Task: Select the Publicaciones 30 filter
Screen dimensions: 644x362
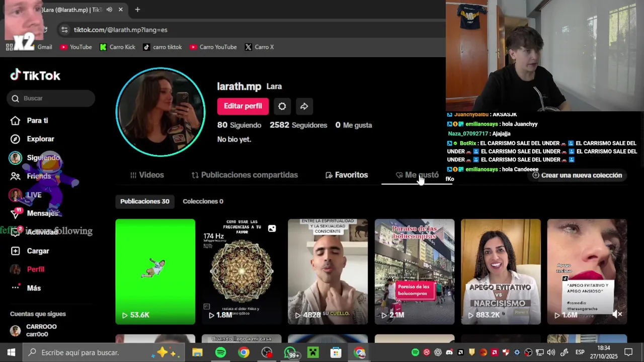Action: (144, 201)
